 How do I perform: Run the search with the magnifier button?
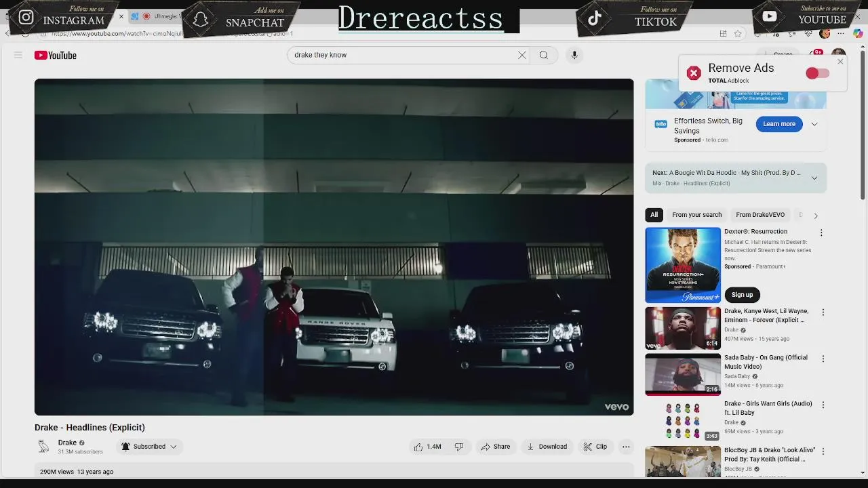pos(544,55)
